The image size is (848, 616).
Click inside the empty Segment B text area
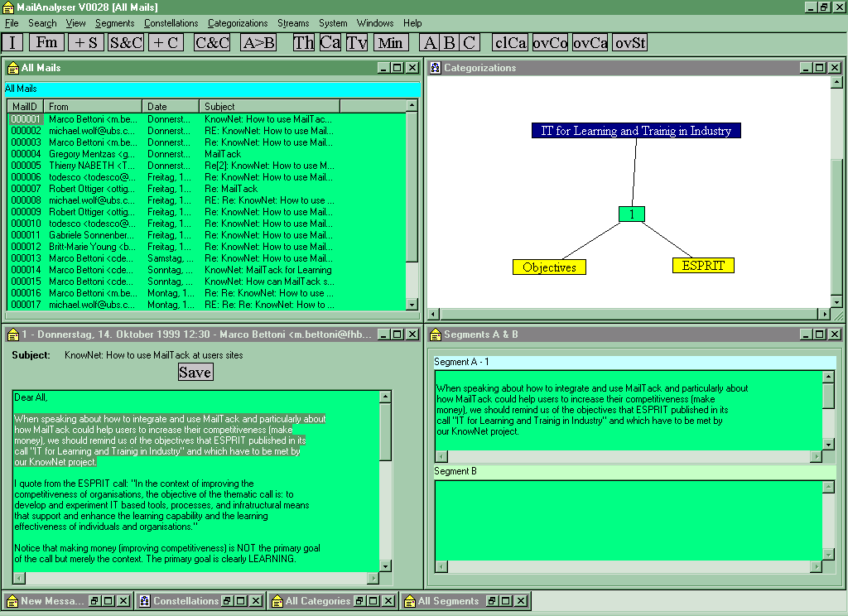pos(629,521)
